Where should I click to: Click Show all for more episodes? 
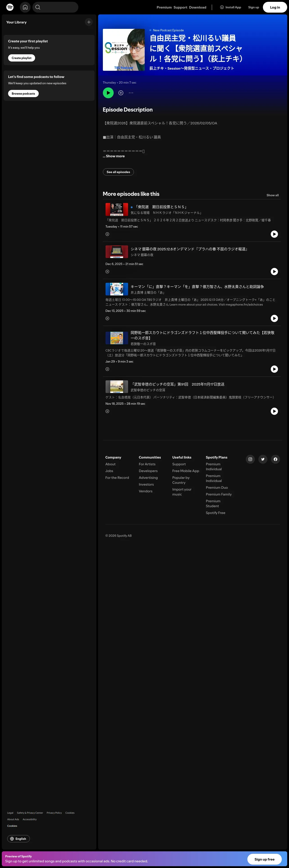273,195
